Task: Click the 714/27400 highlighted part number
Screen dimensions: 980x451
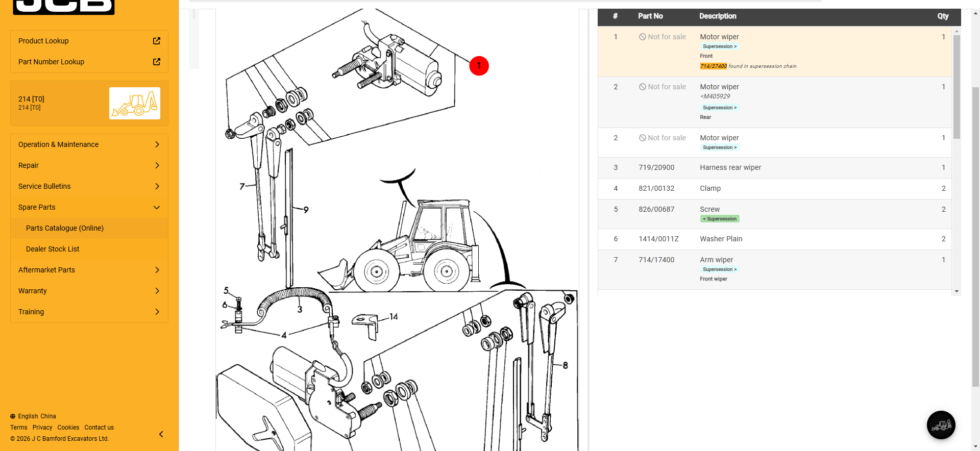Action: (x=713, y=66)
